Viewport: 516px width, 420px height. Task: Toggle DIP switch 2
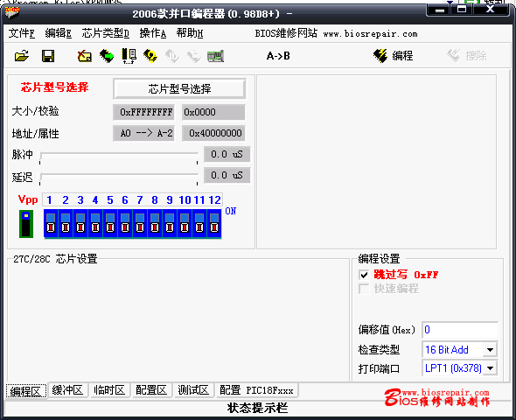pos(66,223)
